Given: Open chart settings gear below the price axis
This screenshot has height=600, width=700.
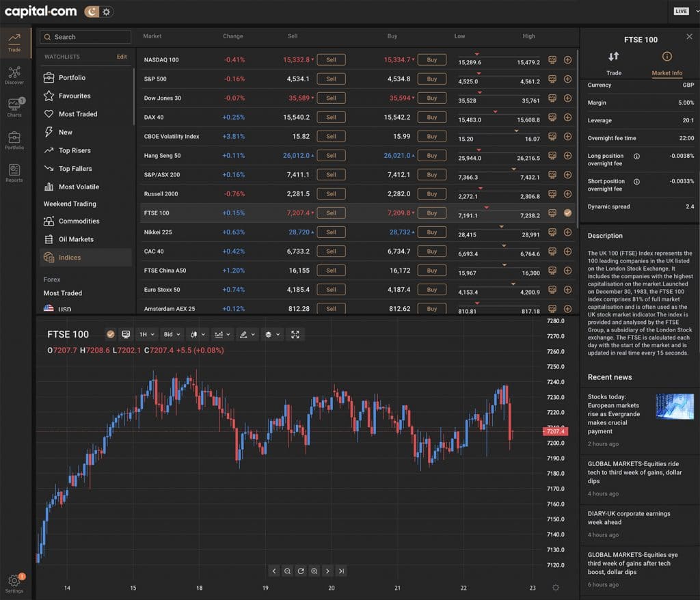Looking at the screenshot, I should point(556,588).
